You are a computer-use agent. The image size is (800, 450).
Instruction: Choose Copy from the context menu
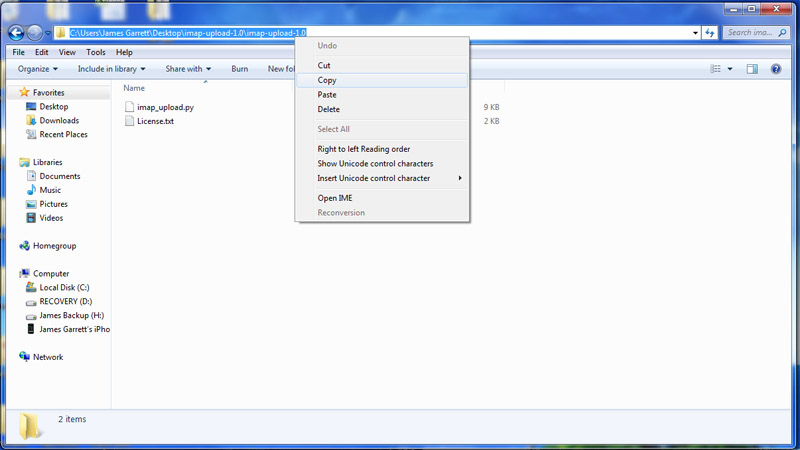point(382,80)
